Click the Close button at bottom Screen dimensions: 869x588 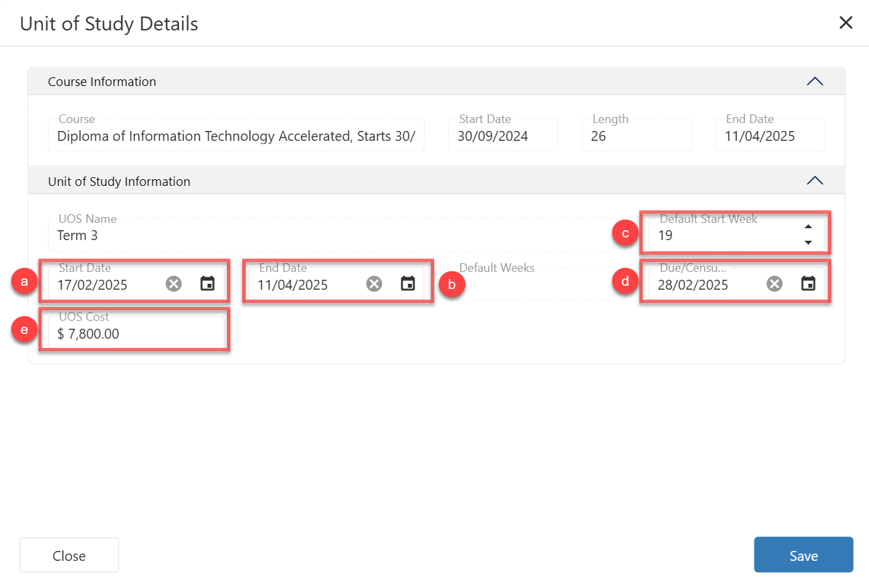click(x=69, y=555)
